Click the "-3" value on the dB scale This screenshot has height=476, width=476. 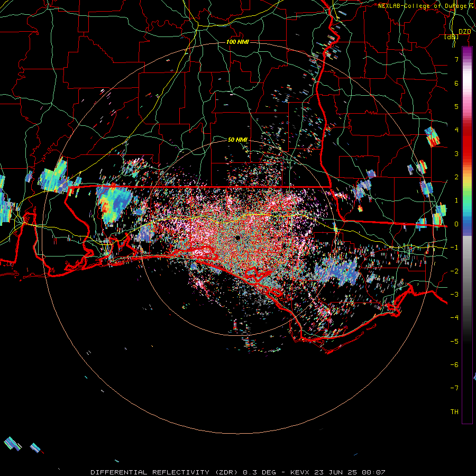click(454, 294)
